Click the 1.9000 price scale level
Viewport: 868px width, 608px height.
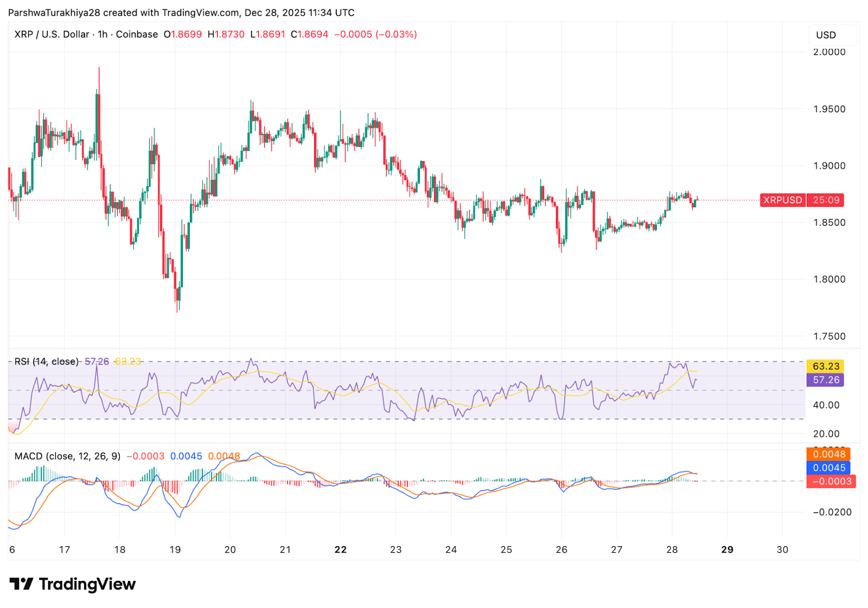829,165
